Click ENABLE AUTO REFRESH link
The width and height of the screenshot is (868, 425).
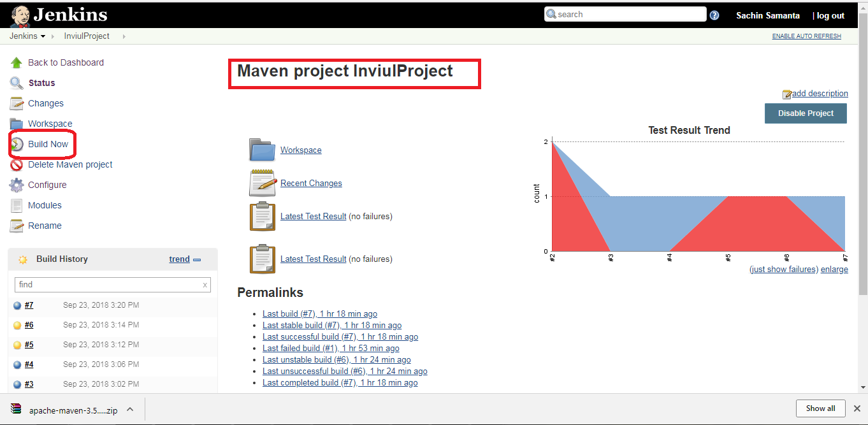[807, 36]
